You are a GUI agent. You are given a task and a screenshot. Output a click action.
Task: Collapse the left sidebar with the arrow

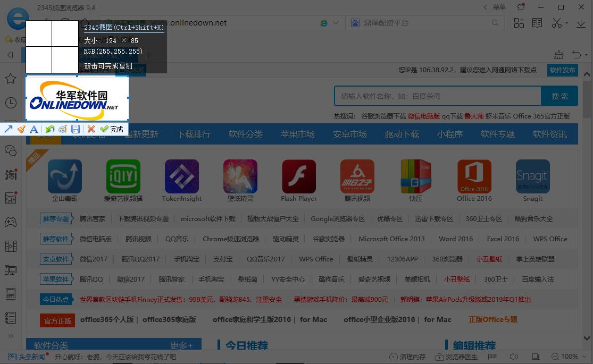point(10,55)
